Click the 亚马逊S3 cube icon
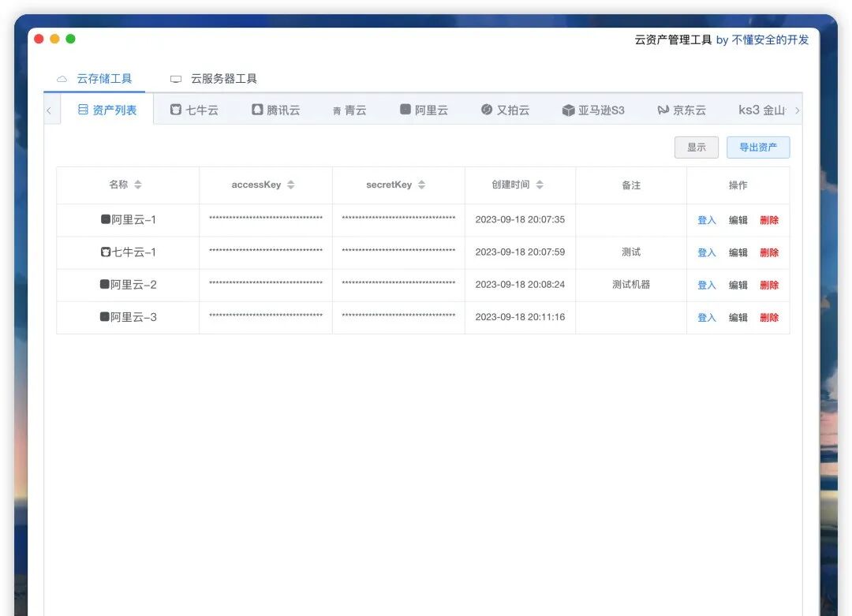 (x=568, y=110)
